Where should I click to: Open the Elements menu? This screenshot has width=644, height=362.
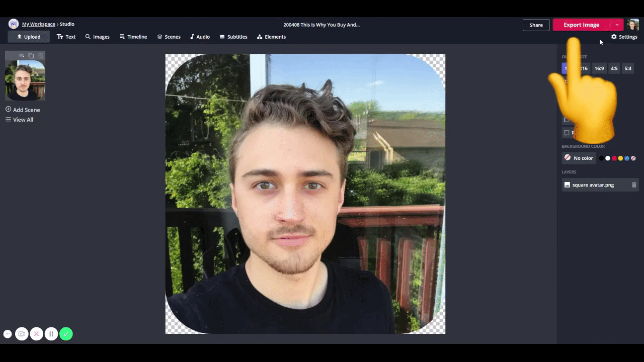(x=271, y=37)
